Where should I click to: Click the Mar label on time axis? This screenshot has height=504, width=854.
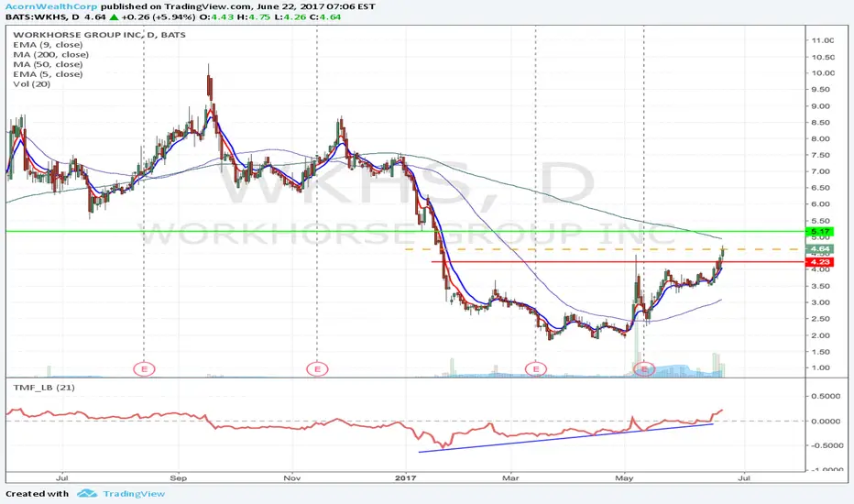tap(510, 477)
